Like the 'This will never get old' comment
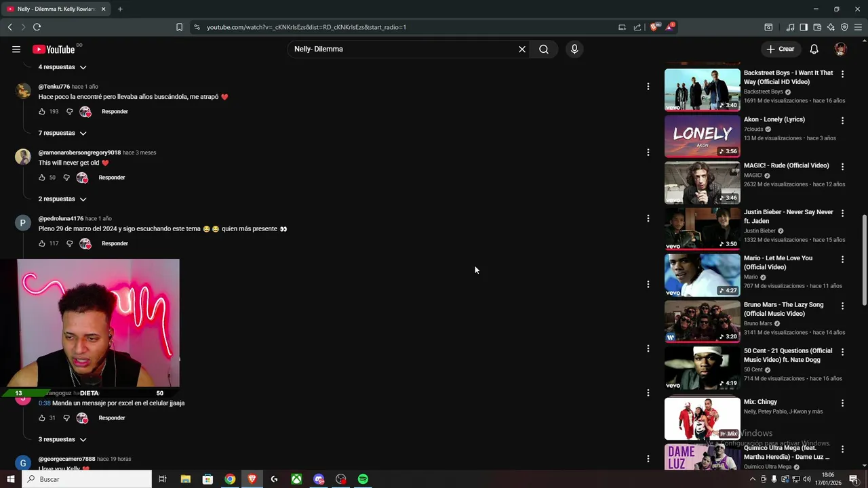 pos(42,178)
